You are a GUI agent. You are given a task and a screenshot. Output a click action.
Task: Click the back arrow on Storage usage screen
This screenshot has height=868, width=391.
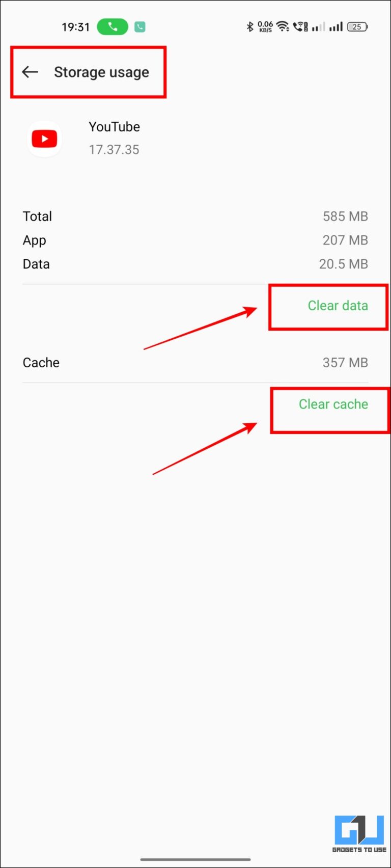click(x=30, y=72)
